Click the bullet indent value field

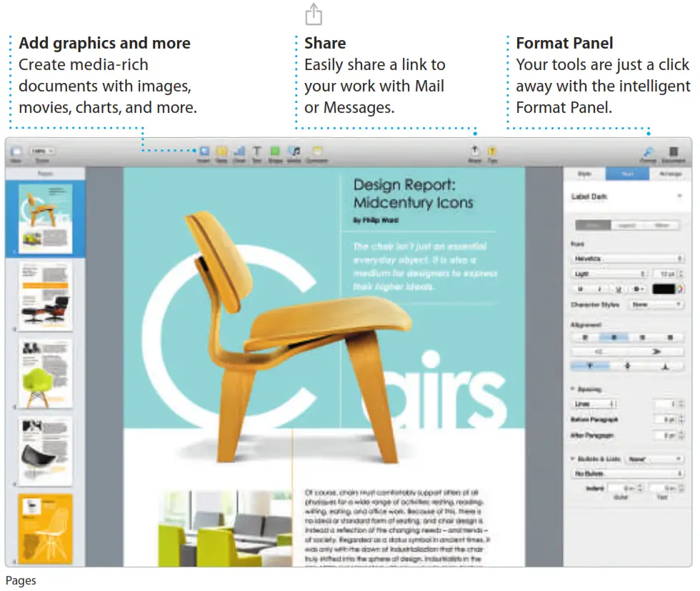click(x=622, y=488)
